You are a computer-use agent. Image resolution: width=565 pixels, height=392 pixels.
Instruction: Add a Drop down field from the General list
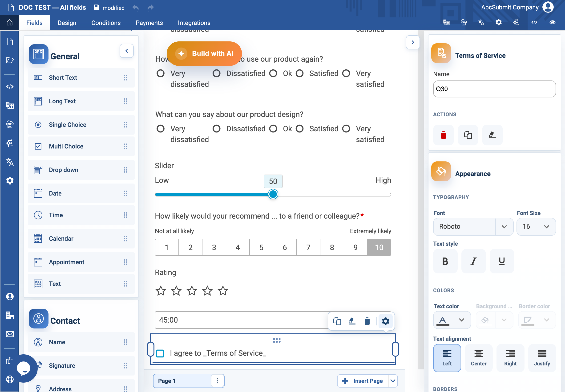(81, 170)
